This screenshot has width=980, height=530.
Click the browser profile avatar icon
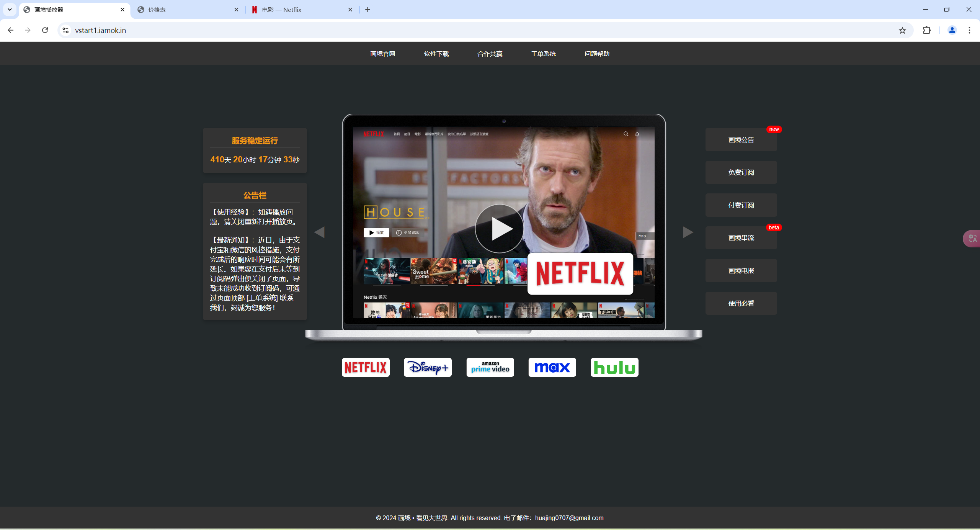pyautogui.click(x=952, y=30)
